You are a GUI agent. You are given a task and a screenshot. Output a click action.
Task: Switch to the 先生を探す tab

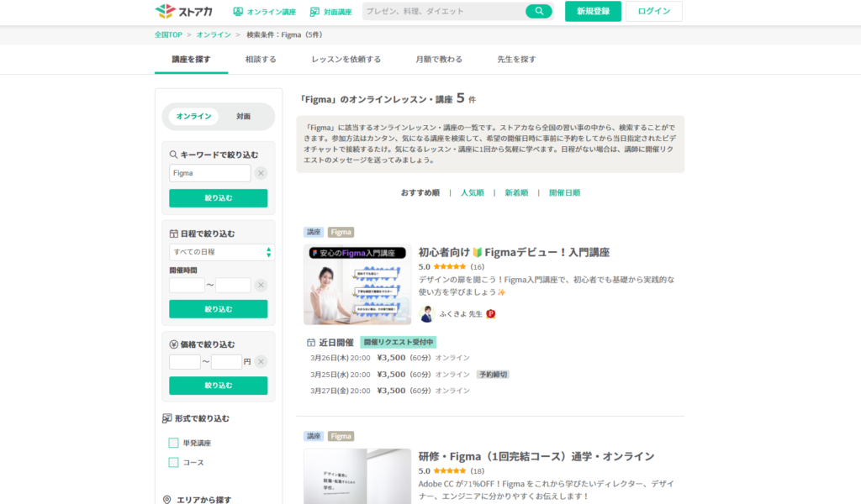coord(516,60)
